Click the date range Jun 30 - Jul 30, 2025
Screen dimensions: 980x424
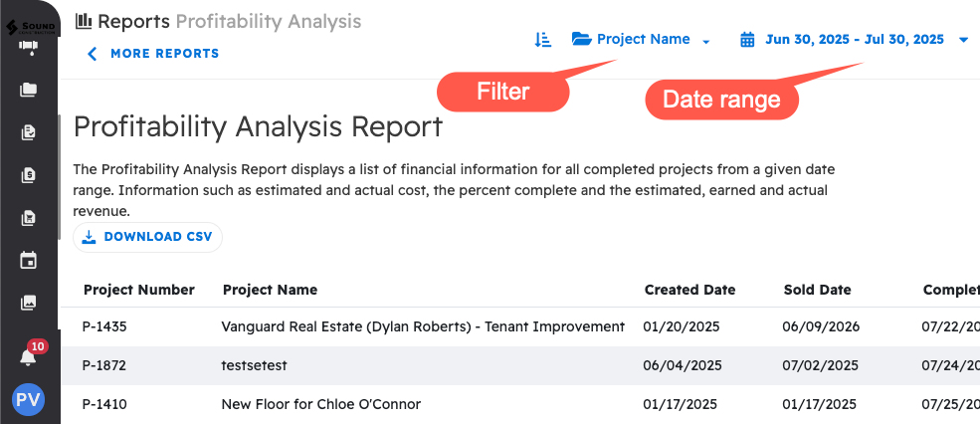click(x=854, y=40)
